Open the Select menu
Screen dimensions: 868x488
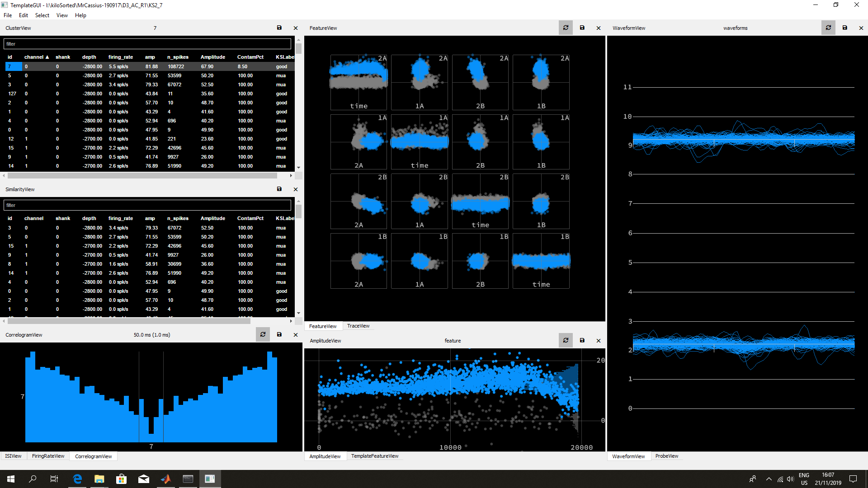42,15
